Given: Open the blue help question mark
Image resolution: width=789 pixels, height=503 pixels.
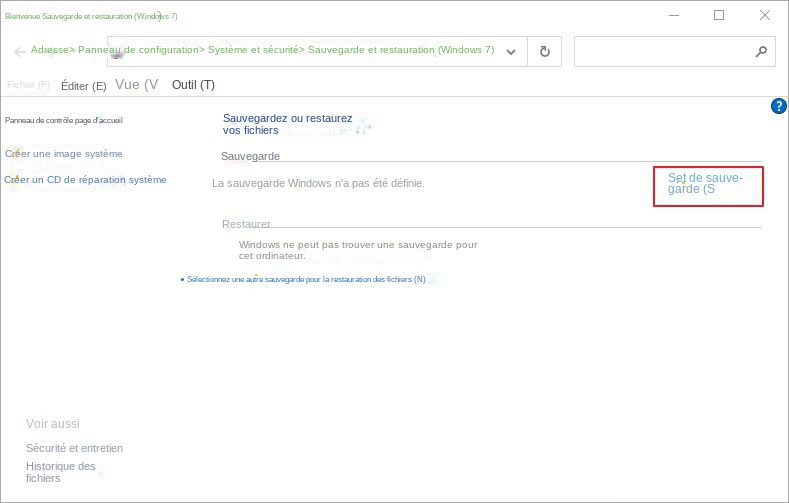Looking at the screenshot, I should pos(779,106).
